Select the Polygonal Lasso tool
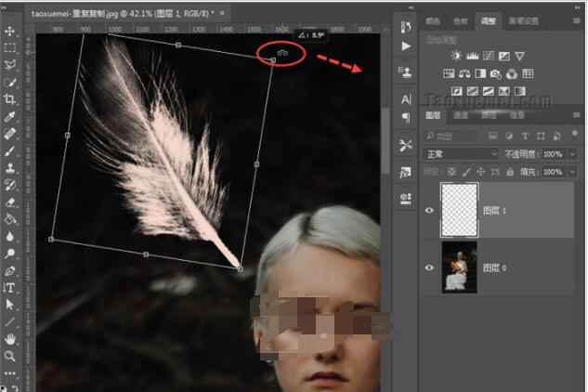The width and height of the screenshot is (588, 392). click(9, 65)
